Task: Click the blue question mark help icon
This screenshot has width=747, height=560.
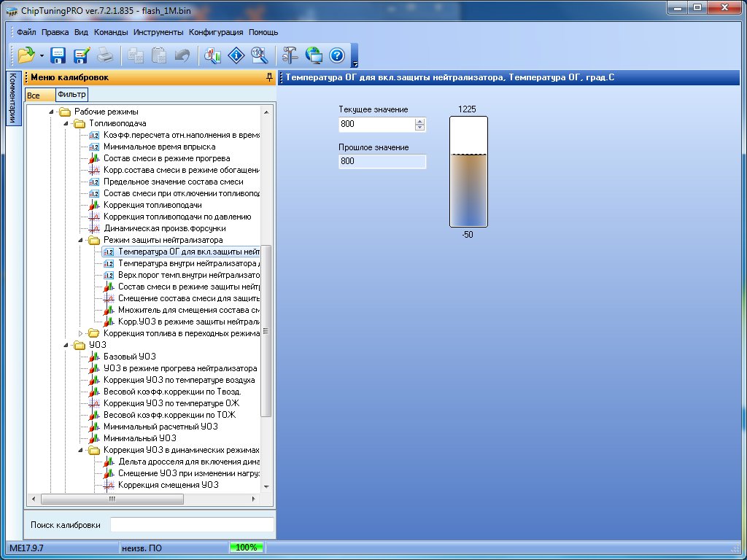Action: pyautogui.click(x=336, y=55)
